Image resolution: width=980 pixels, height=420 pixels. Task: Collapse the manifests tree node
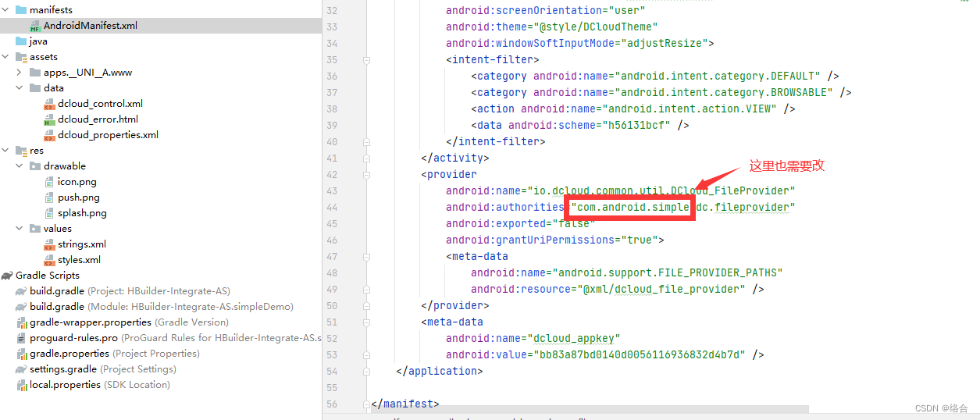(5, 10)
